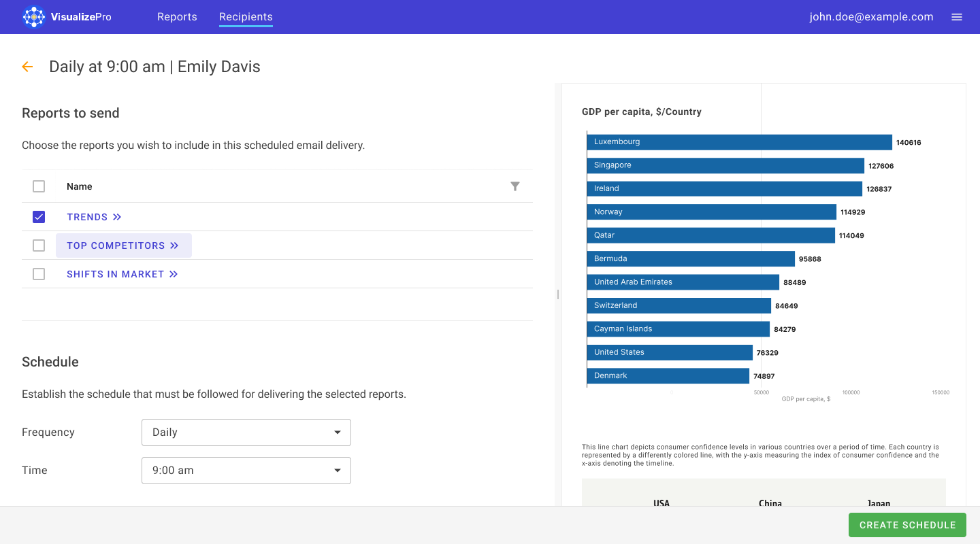The image size is (980, 544).
Task: Click double chevron next to TRENDS
Action: (x=117, y=217)
